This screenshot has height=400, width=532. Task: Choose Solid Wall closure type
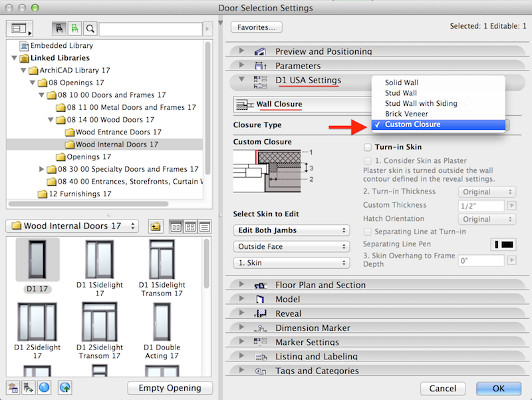(438, 83)
